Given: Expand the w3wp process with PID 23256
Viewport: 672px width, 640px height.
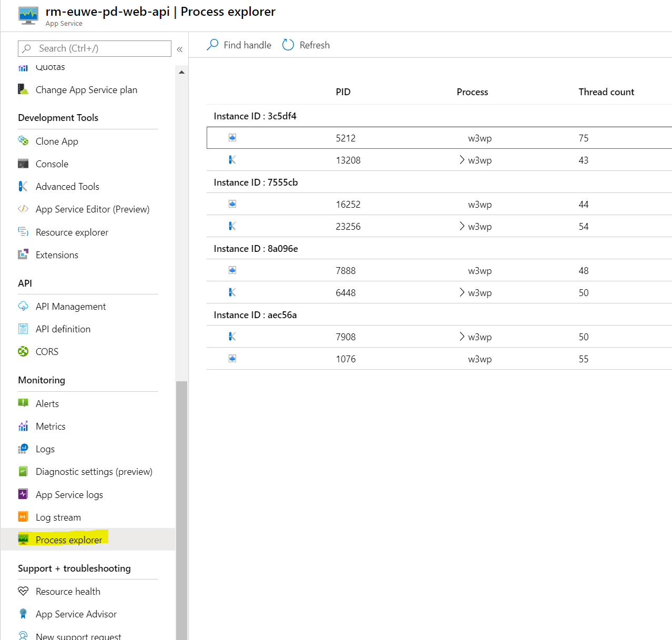Looking at the screenshot, I should click(x=462, y=226).
